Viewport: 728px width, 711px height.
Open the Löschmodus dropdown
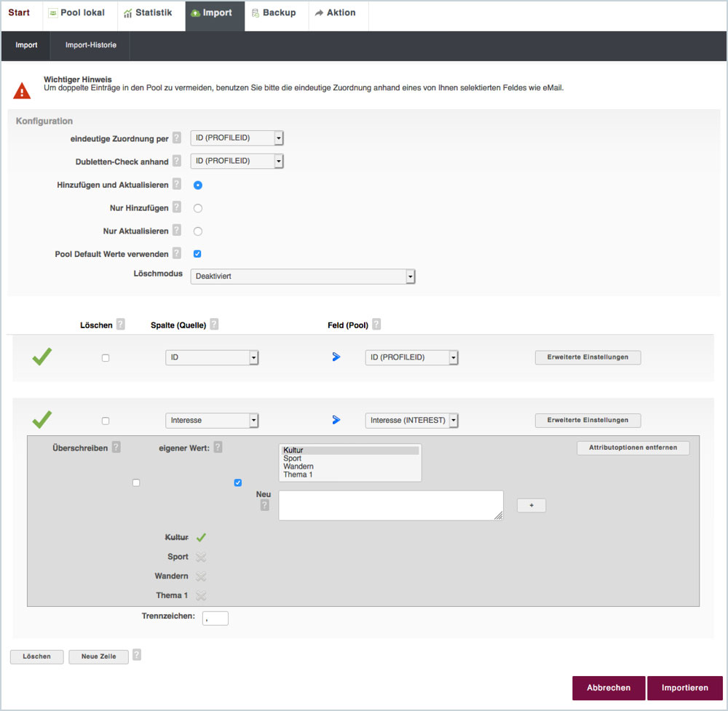[302, 277]
